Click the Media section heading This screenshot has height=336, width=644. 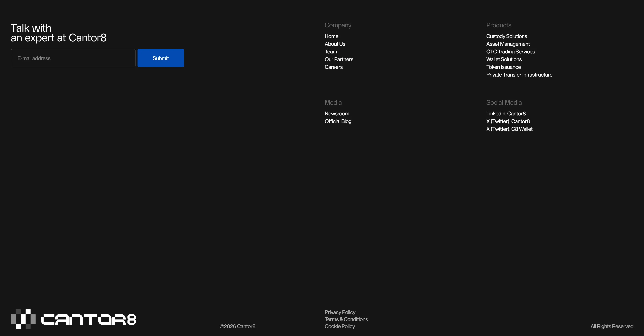coord(333,103)
